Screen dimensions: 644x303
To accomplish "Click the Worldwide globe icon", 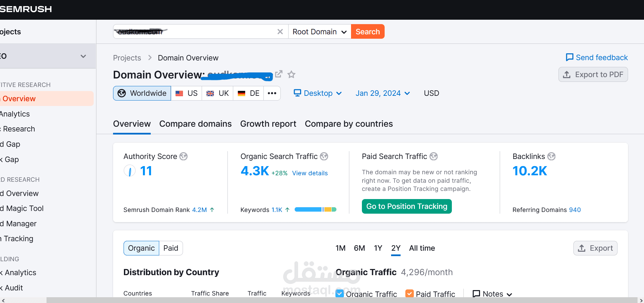I will [122, 93].
